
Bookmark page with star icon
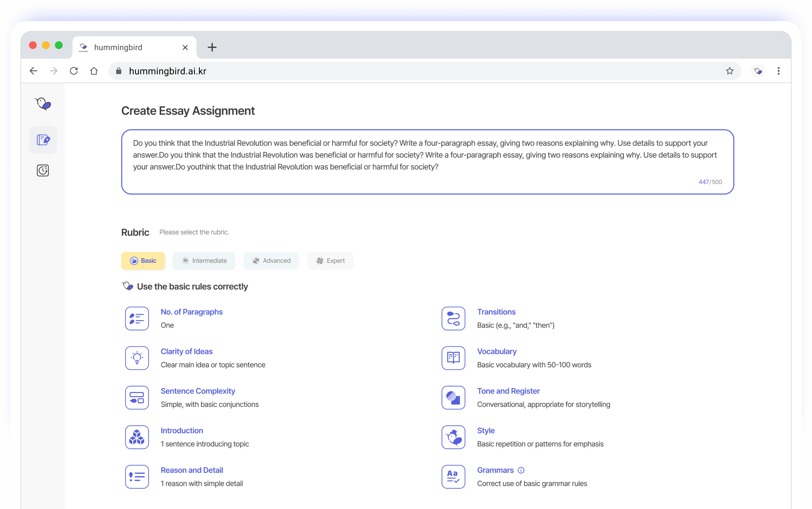(729, 71)
